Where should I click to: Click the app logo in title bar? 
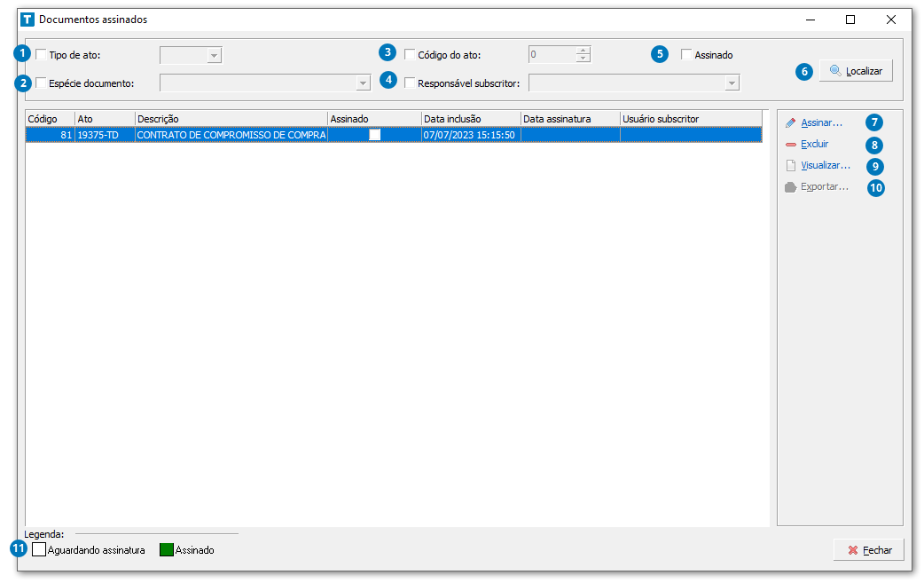[27, 20]
